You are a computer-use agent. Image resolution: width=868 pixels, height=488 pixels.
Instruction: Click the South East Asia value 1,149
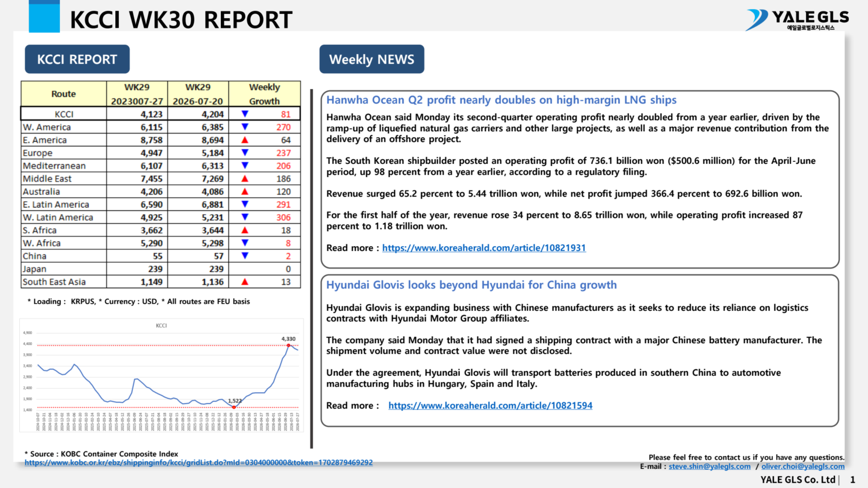(152, 282)
